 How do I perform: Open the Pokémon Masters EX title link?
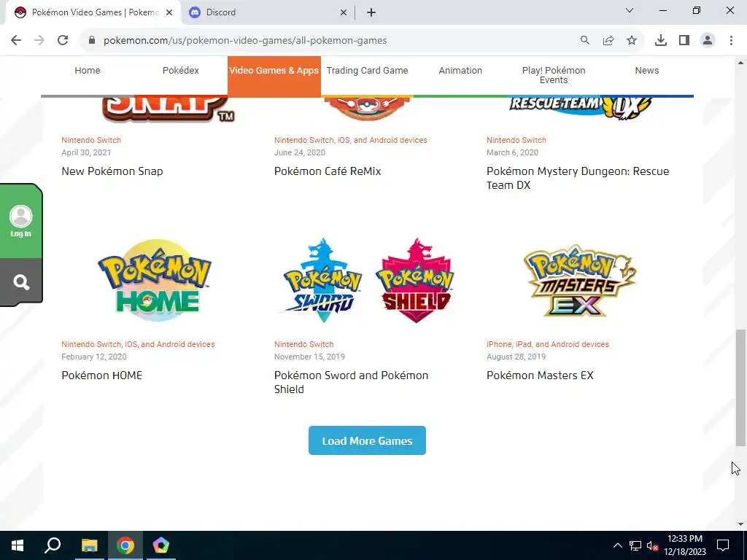541,376
